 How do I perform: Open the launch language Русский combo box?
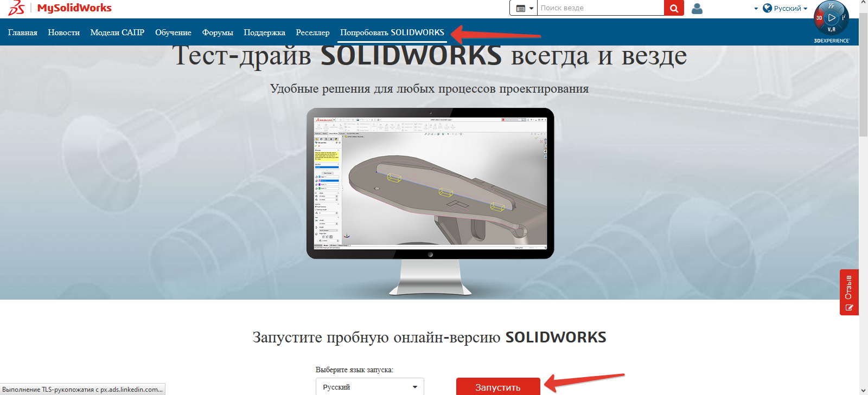pos(370,387)
